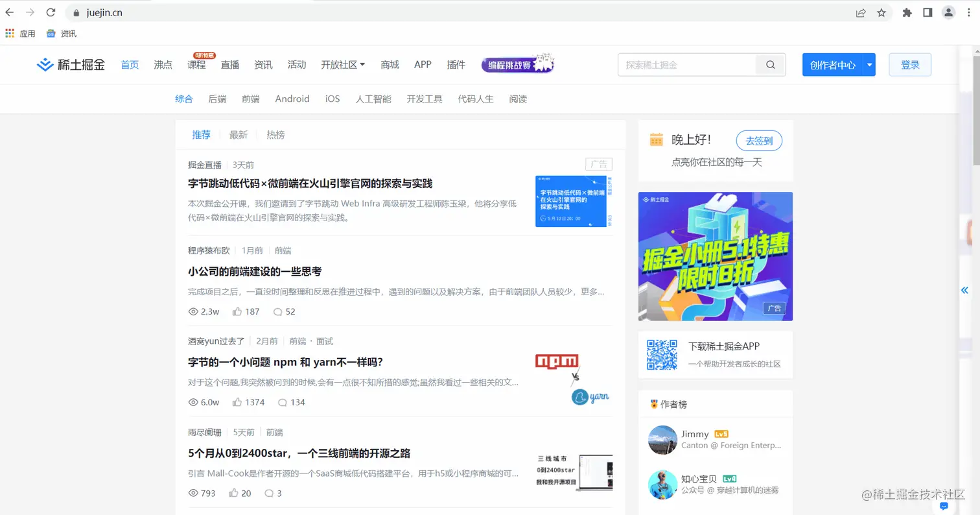The image size is (980, 515).
Task: Bookmark this page with the star icon
Action: (x=881, y=12)
